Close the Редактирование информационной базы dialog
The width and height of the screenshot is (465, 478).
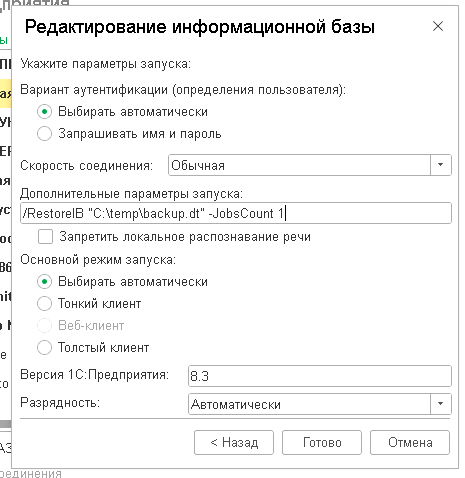(x=438, y=26)
